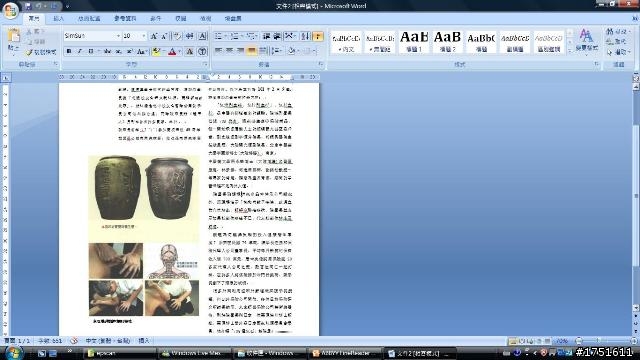The width and height of the screenshot is (640, 360).
Task: Click the Find button in Editing group
Action: point(618,31)
